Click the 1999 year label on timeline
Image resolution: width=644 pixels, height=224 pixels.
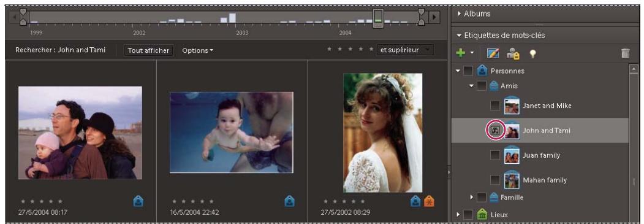[36, 33]
